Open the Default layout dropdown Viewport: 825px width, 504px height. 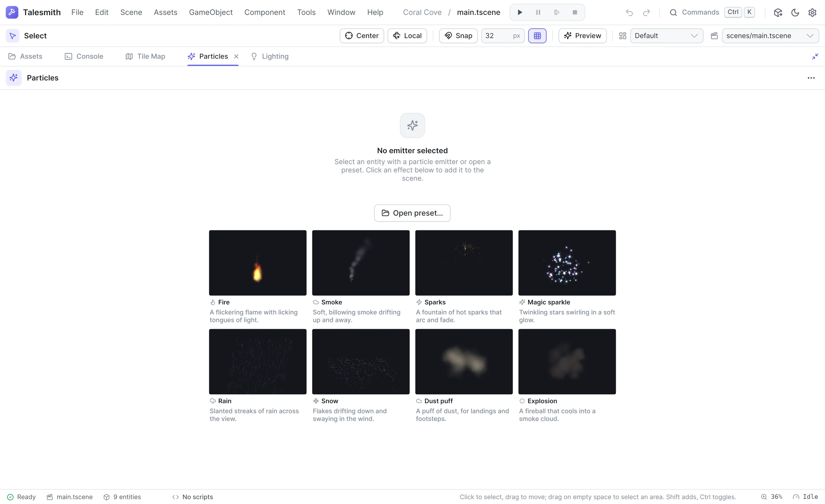pos(666,36)
